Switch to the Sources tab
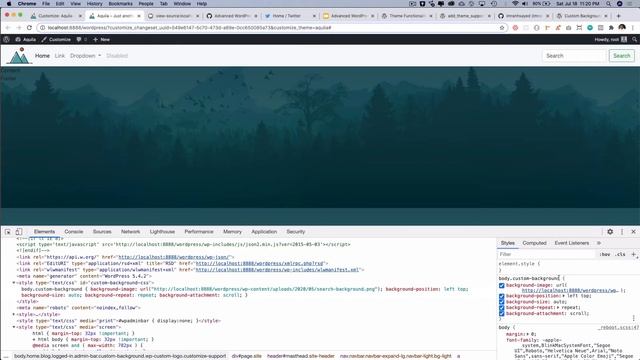The width and height of the screenshot is (640, 360). (102, 231)
